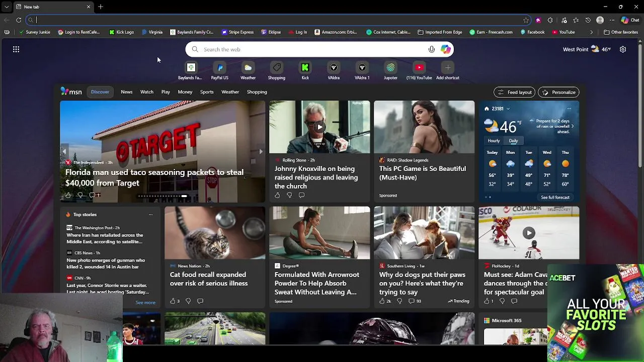Open the Favorites hub icon in toolbar
This screenshot has height=362, width=644.
(576, 20)
